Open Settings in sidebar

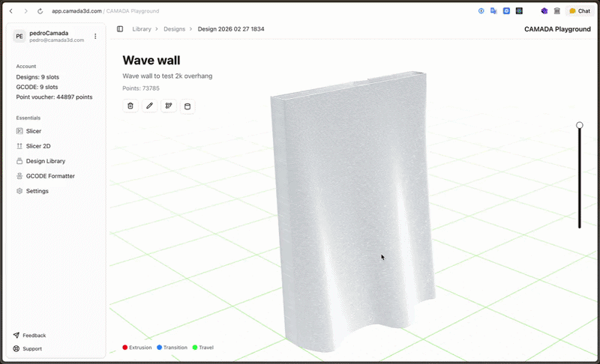[37, 191]
